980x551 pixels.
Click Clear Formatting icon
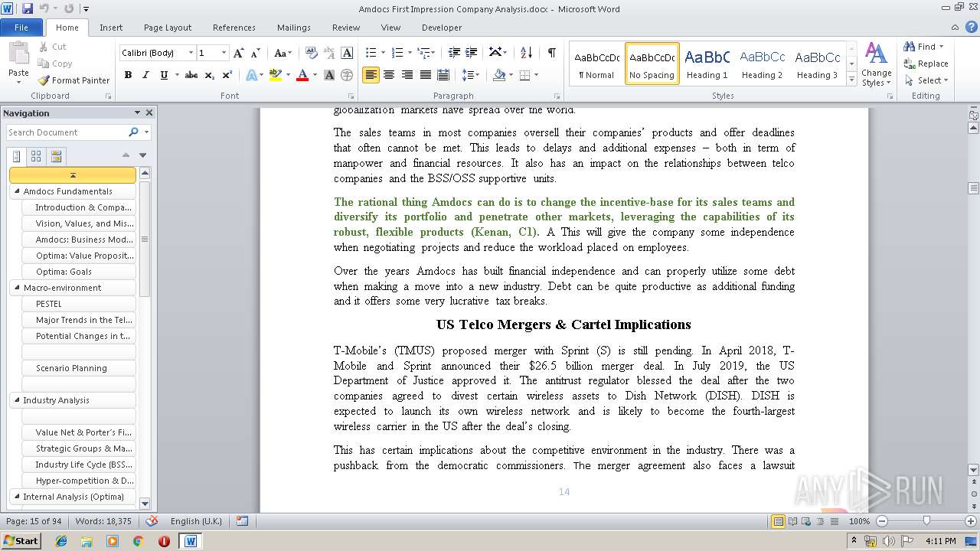[311, 53]
